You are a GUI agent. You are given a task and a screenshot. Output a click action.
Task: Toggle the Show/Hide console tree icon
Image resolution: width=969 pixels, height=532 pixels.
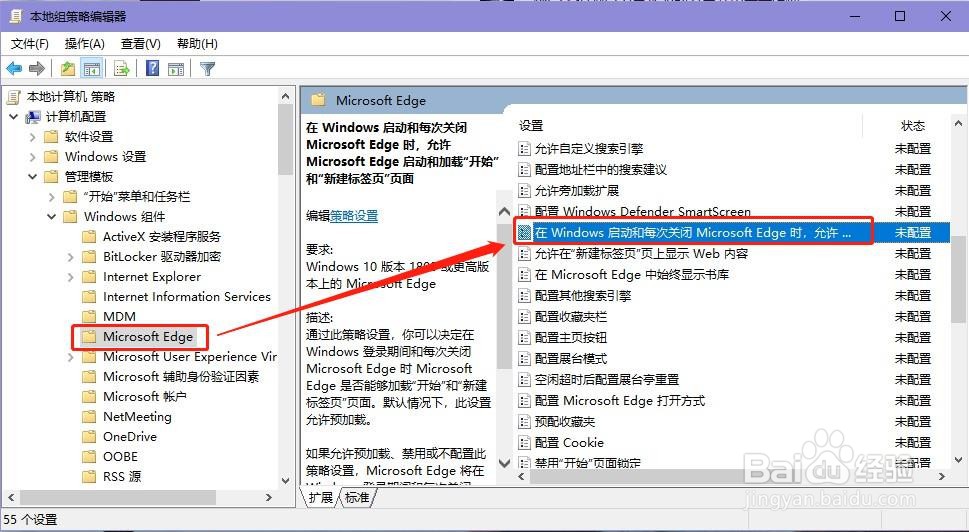91,69
